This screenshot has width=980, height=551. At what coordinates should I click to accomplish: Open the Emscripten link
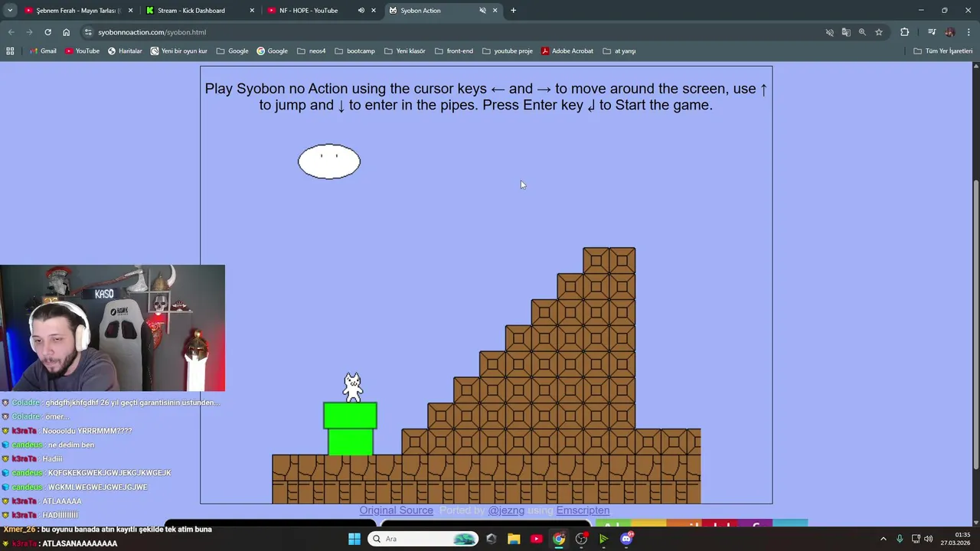583,510
